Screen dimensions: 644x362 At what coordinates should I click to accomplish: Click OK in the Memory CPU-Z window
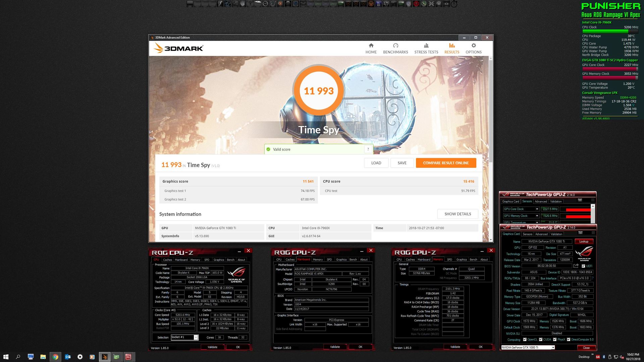(480, 347)
